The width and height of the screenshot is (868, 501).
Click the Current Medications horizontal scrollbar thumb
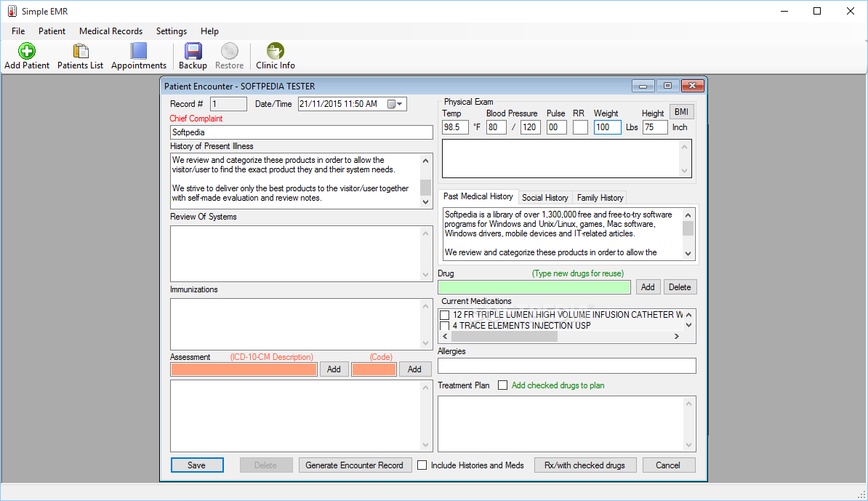(505, 336)
